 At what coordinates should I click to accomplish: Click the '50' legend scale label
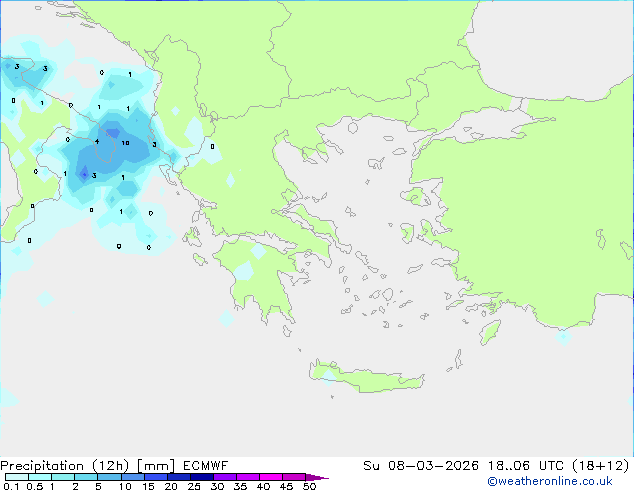tap(309, 486)
